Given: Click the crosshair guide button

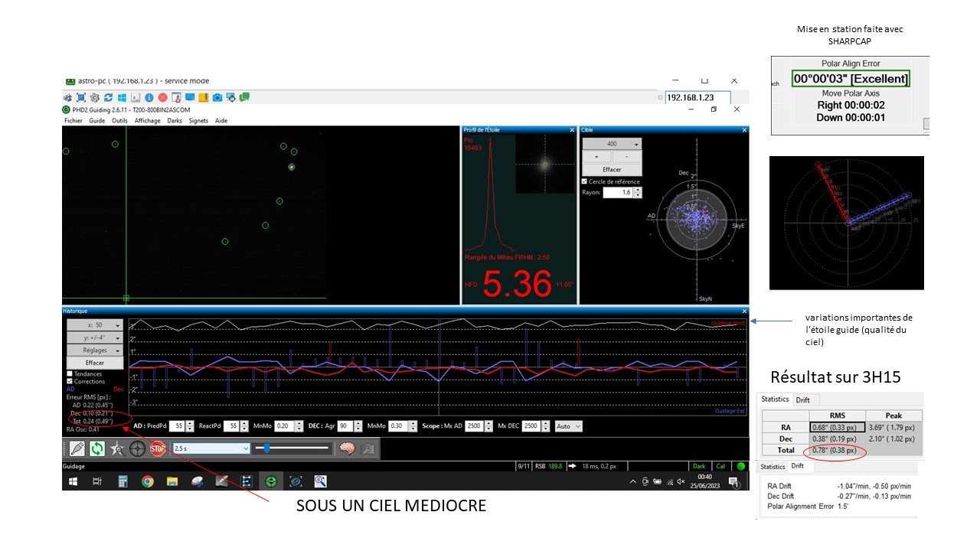Looking at the screenshot, I should coord(138,448).
